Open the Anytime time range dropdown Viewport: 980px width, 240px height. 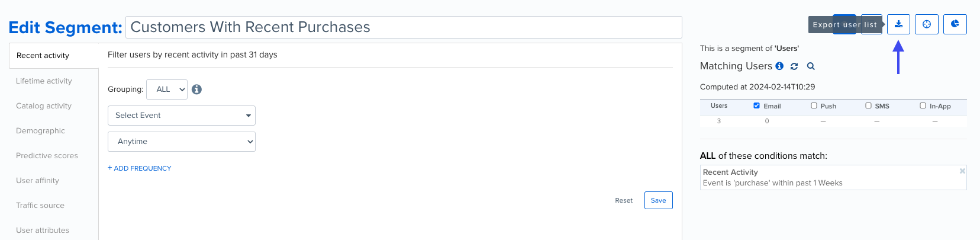click(x=182, y=142)
